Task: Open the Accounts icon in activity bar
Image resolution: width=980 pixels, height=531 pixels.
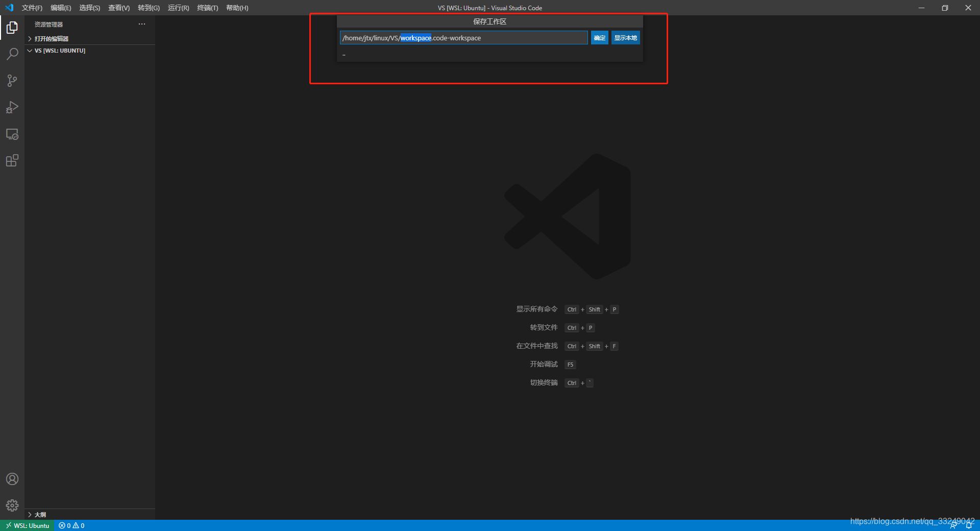Action: point(12,479)
